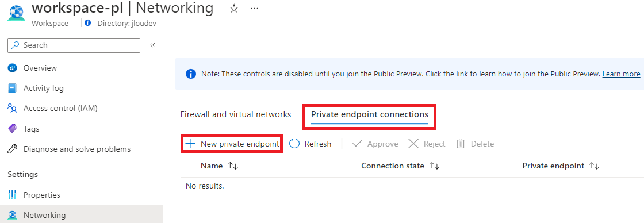Follow the Learn more link
The image size is (644, 223).
pos(621,74)
